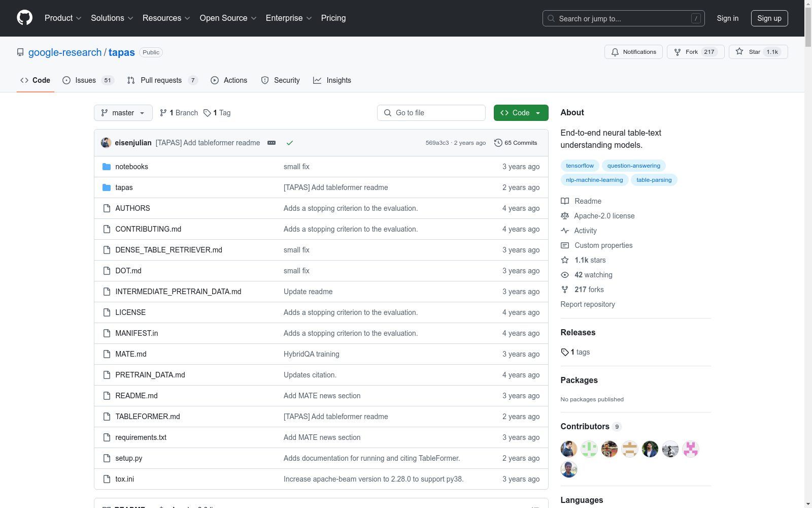
Task: Open the green Code dropdown button
Action: pyautogui.click(x=521, y=113)
